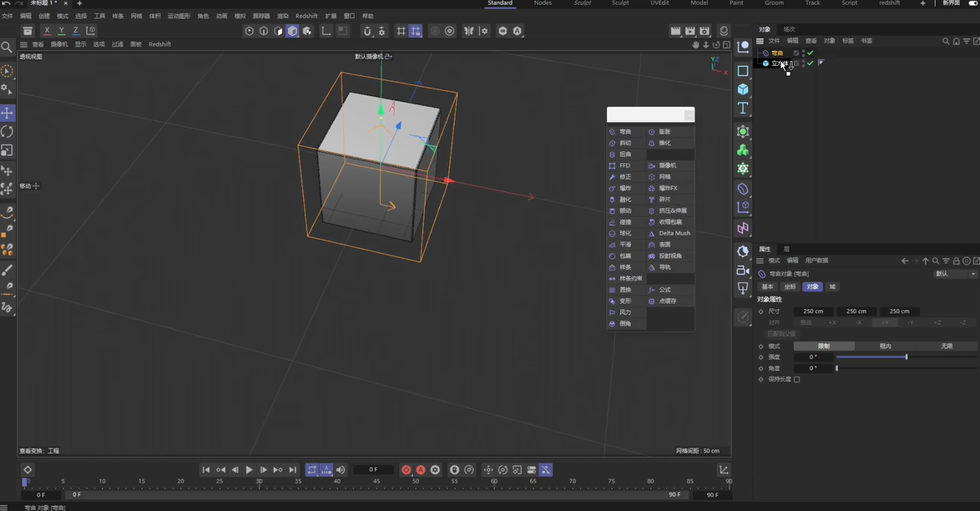980x511 pixels.
Task: Open the 默认 preset dropdown in the attributes panel
Action: click(x=952, y=273)
